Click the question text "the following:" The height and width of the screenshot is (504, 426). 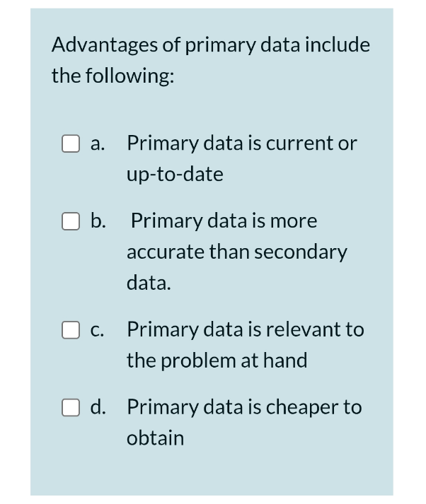[x=113, y=76]
